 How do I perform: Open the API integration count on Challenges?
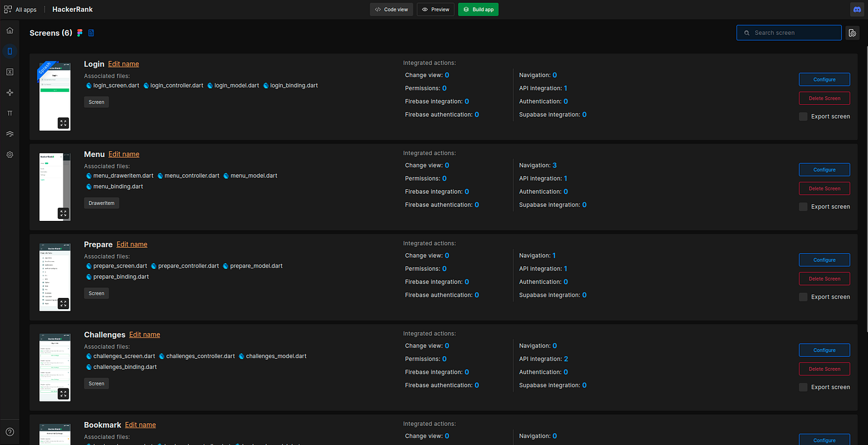coord(566,359)
